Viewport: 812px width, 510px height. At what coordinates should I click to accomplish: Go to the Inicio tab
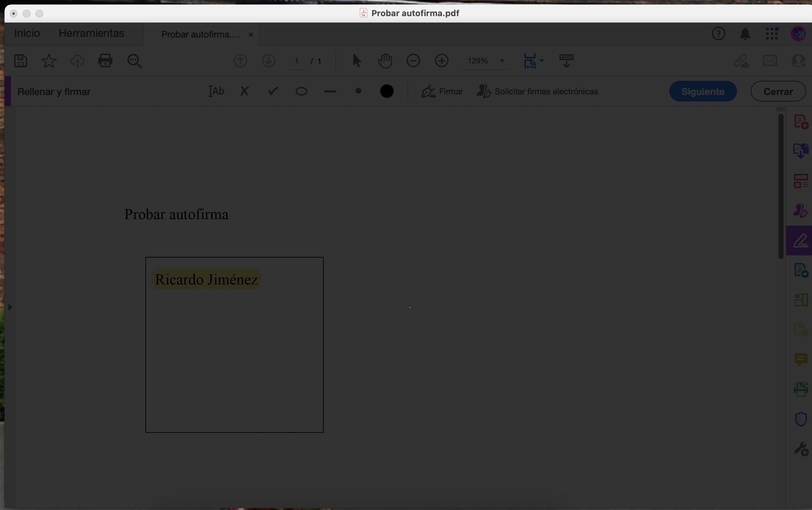27,33
